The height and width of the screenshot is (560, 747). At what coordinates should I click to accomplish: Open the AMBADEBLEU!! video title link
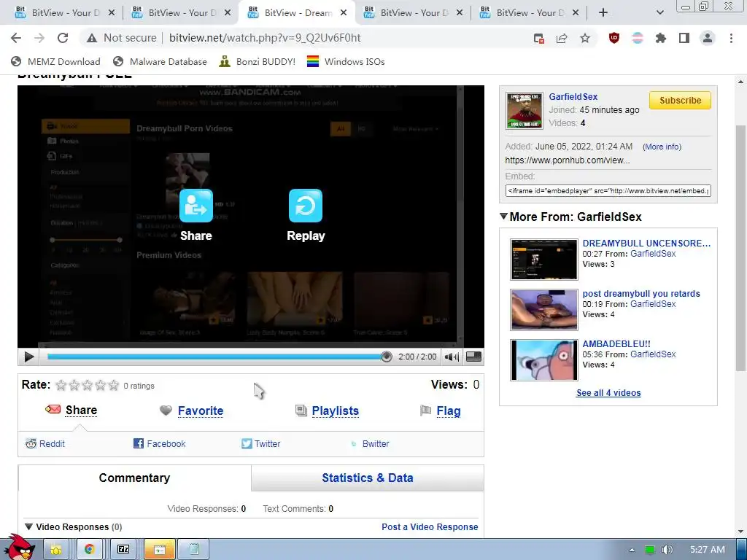616,344
